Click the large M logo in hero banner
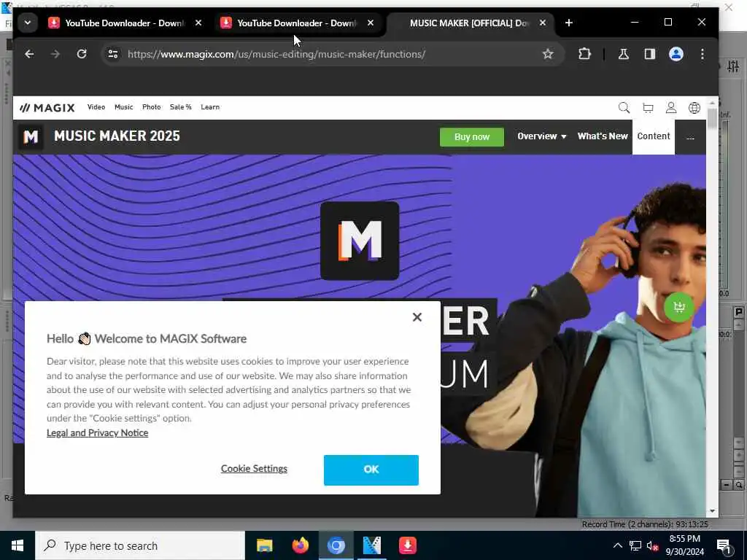This screenshot has width=747, height=560. click(x=360, y=241)
